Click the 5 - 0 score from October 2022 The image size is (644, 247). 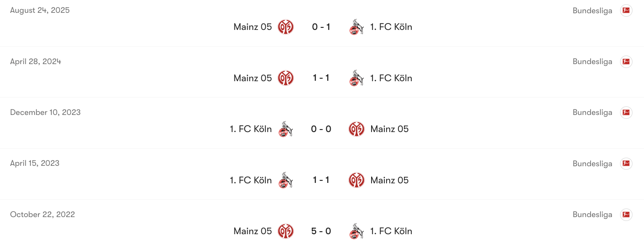point(321,231)
